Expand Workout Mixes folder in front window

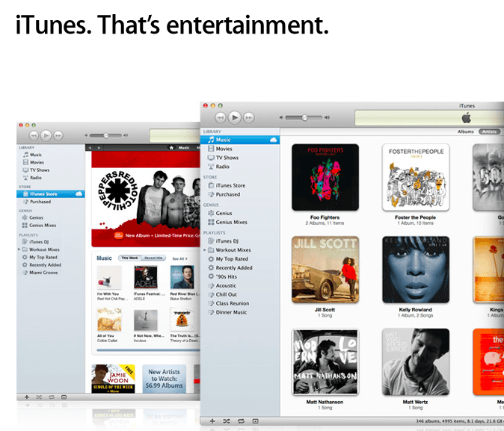205,250
